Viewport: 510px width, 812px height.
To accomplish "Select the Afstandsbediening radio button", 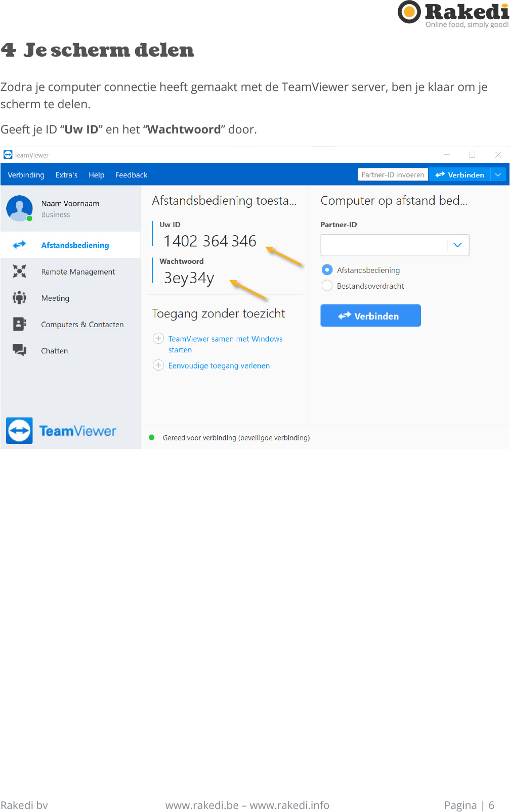I will (x=327, y=270).
